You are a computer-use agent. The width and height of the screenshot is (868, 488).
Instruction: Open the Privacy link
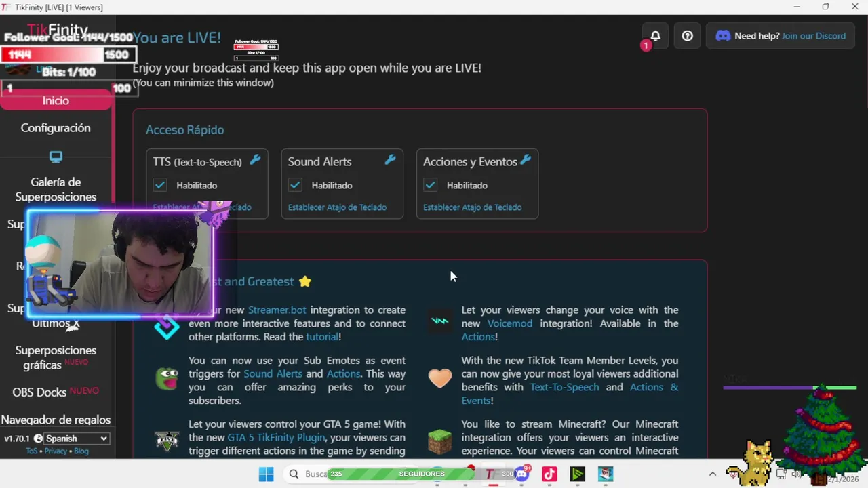56,451
